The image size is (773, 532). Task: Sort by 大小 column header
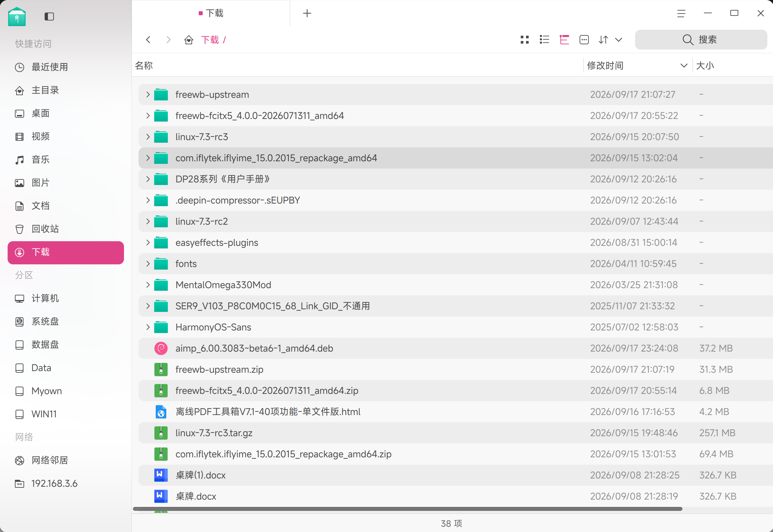pos(733,65)
